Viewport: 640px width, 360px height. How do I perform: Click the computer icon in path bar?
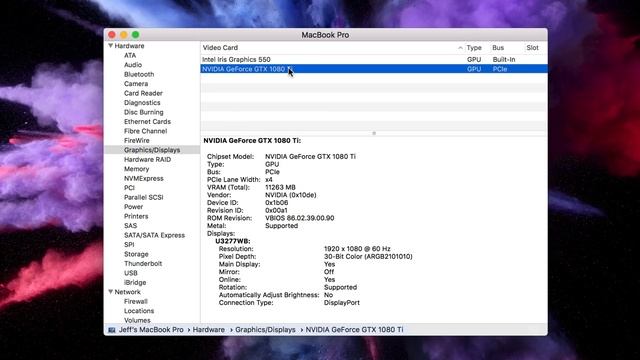111,330
